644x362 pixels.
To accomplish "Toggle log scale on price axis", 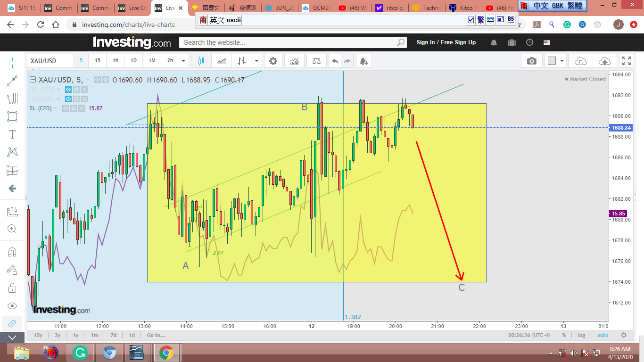I will click(582, 335).
